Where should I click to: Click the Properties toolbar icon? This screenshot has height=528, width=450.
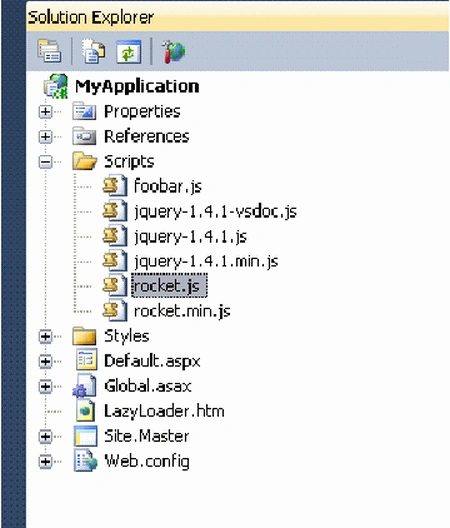[x=49, y=51]
